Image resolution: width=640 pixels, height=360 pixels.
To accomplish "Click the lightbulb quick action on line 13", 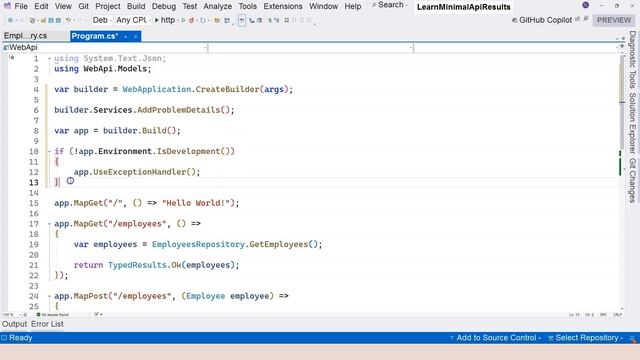I will 70,180.
